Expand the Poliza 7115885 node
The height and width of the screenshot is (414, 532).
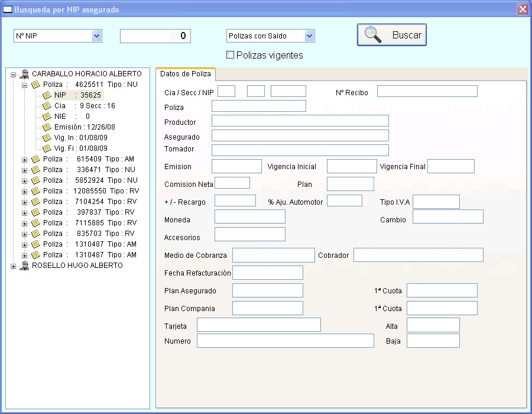[24, 224]
